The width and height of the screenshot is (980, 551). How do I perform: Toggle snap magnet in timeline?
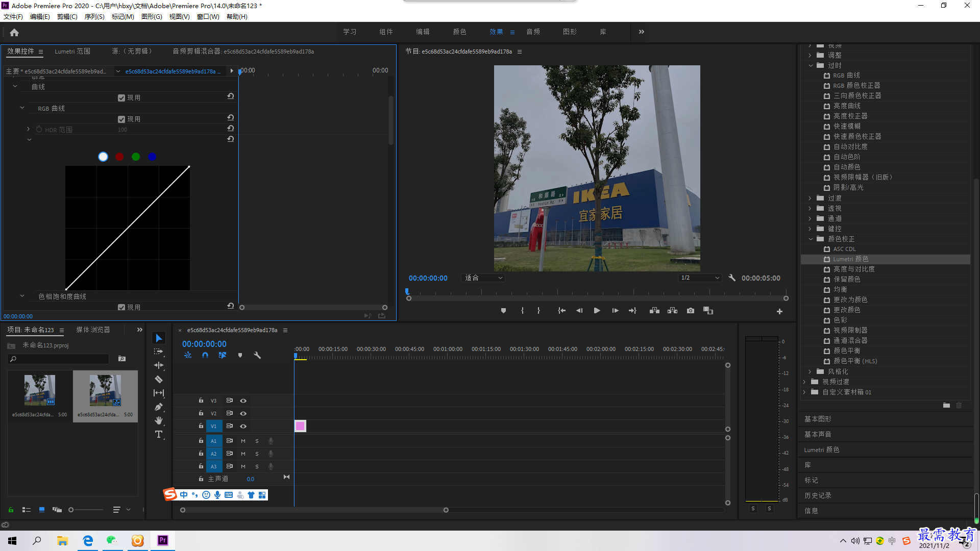click(x=205, y=355)
